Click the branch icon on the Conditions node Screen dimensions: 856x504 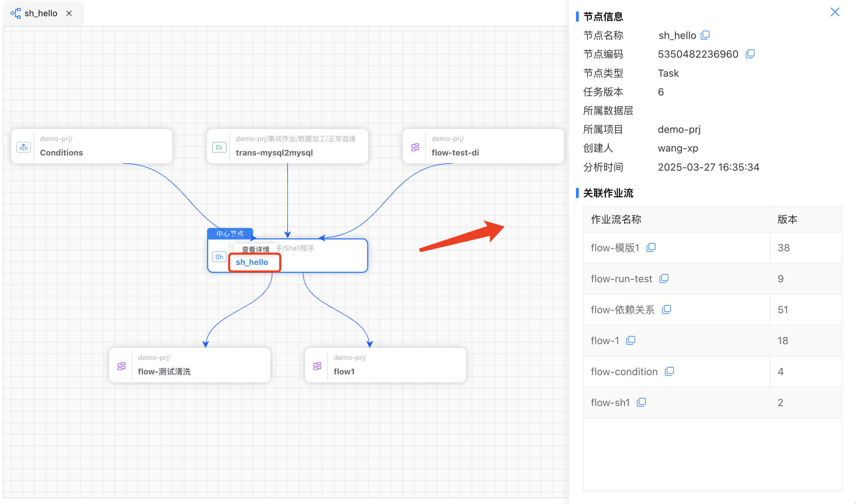pyautogui.click(x=23, y=147)
